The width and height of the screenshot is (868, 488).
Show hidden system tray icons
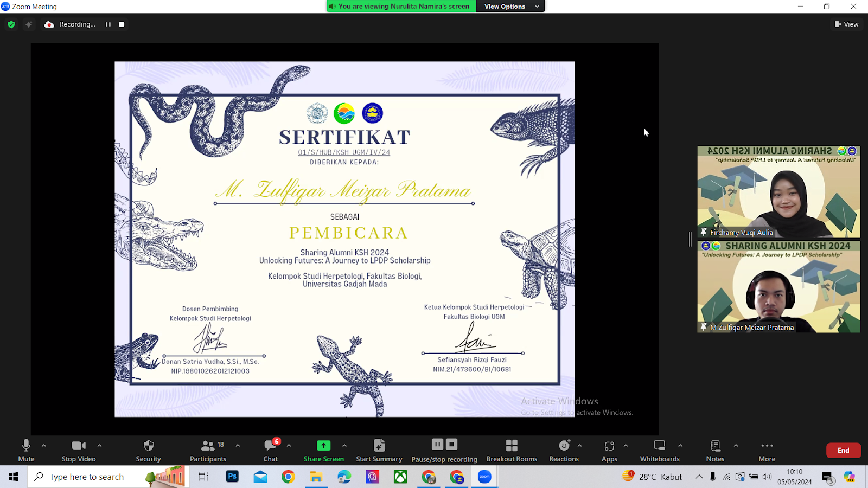[699, 477]
